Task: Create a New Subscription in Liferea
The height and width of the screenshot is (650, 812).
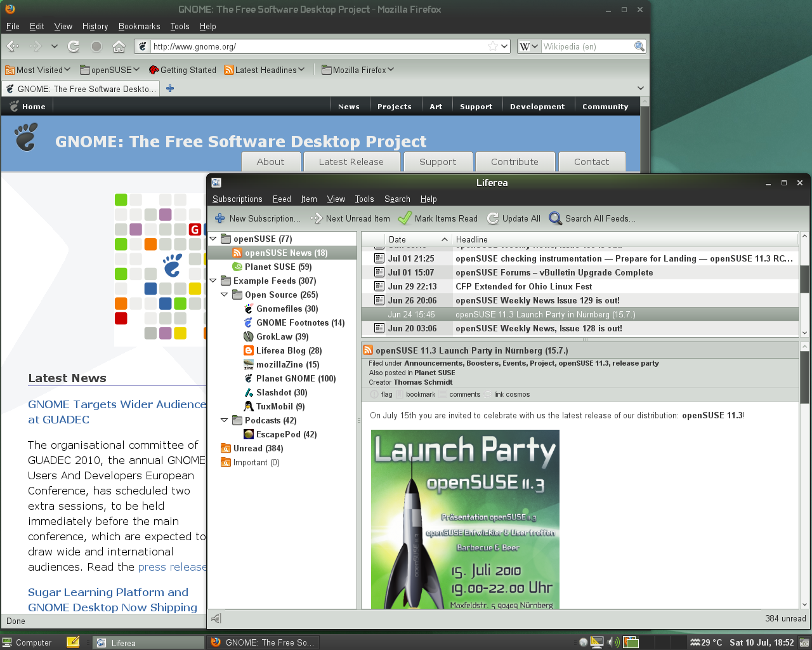Action: click(x=258, y=218)
